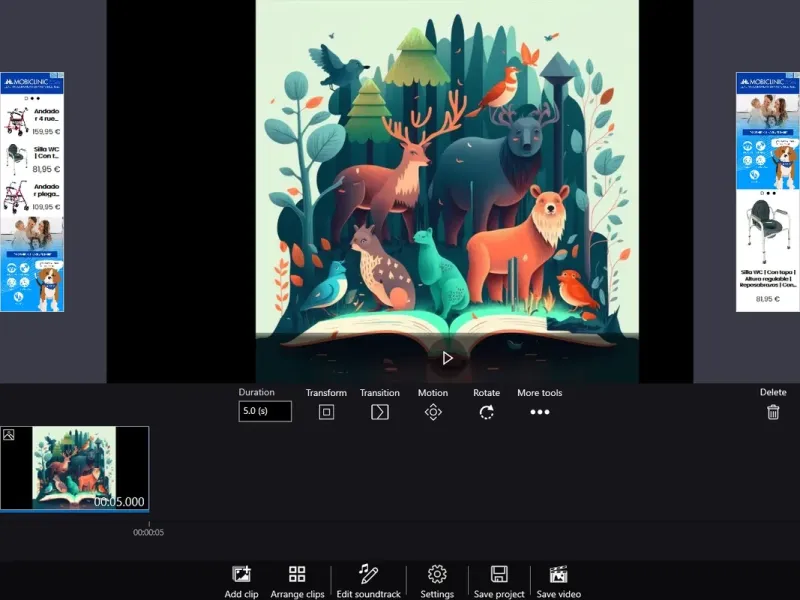Image resolution: width=800 pixels, height=600 pixels.
Task: Select the forest animals clip thumbnail
Action: pos(74,468)
